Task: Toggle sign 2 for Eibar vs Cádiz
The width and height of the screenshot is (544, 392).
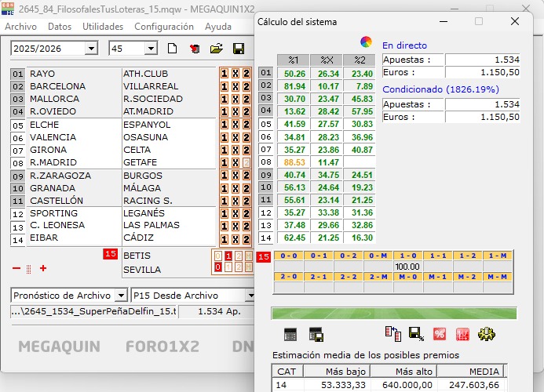Action: 246,239
